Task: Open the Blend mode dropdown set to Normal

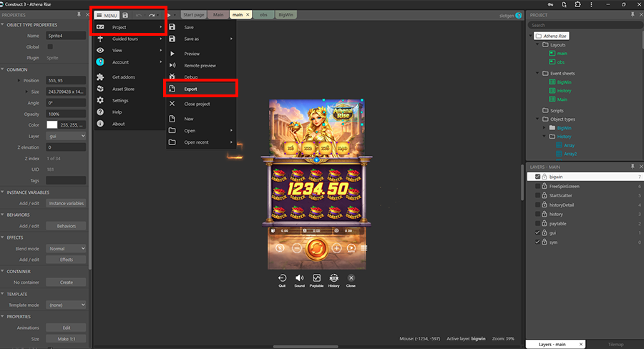Action: click(66, 249)
